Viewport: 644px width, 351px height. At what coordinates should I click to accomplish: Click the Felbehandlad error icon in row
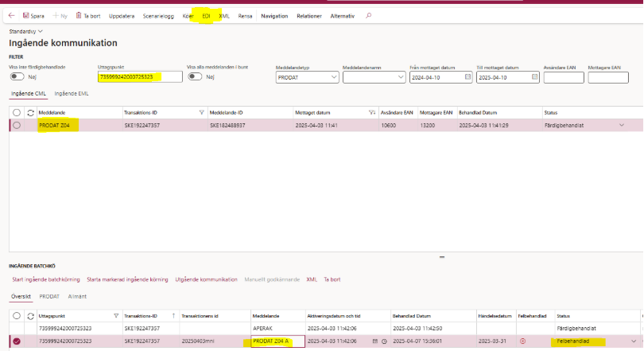click(x=522, y=341)
